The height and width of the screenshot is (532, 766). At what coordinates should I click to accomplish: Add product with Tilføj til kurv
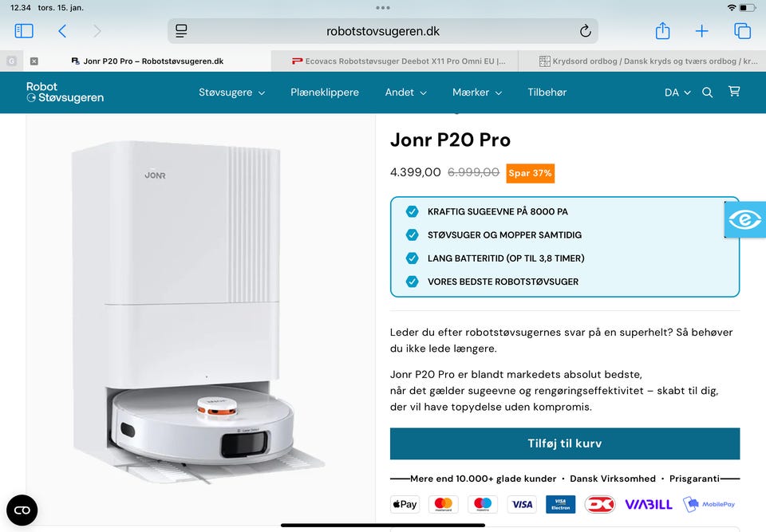pyautogui.click(x=565, y=443)
